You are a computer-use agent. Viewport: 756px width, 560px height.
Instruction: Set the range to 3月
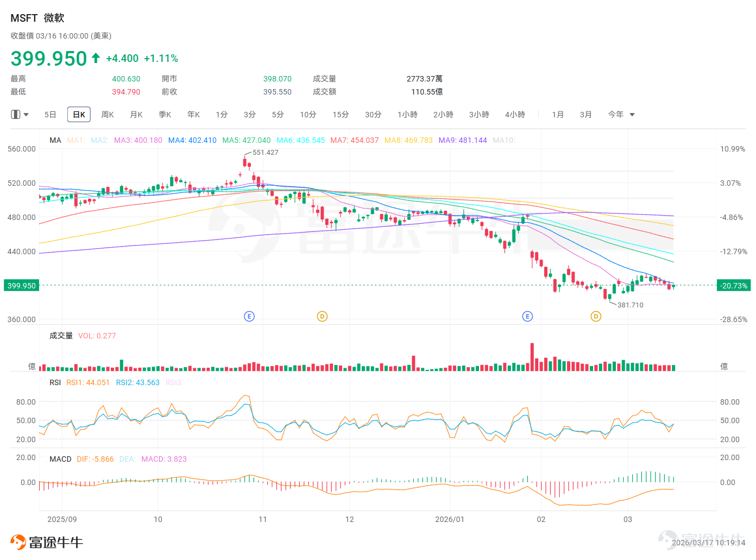pyautogui.click(x=585, y=115)
